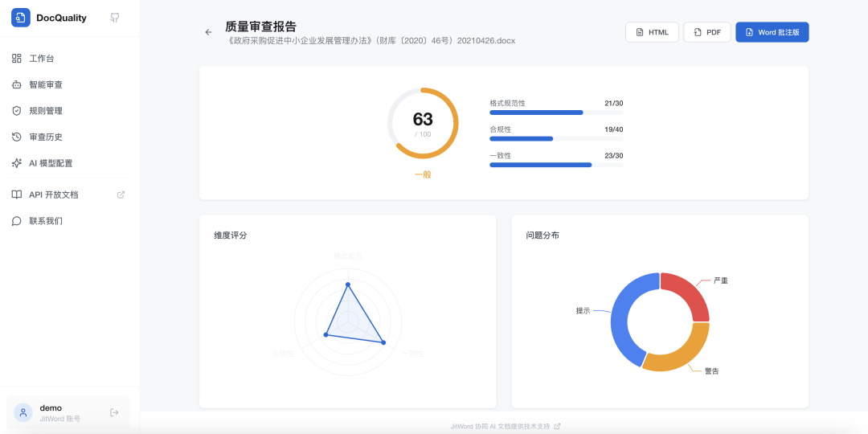Select 规则管理 menu item
This screenshot has height=434, width=868.
tap(70, 111)
